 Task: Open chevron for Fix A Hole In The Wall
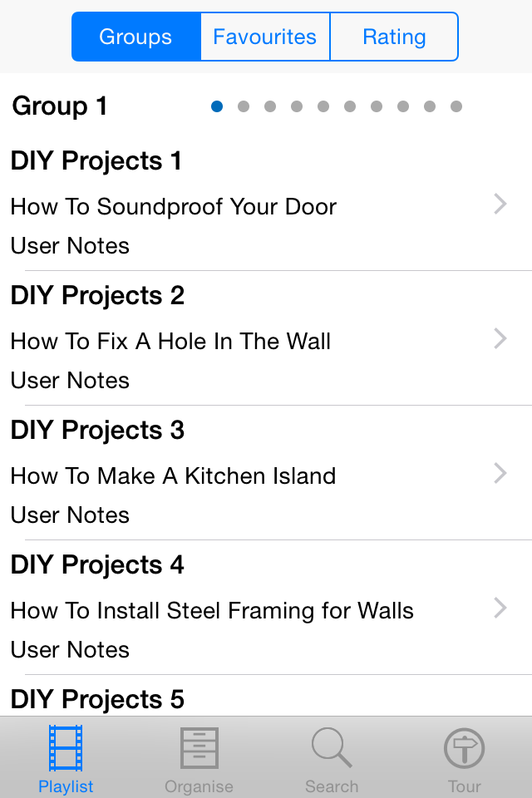[500, 338]
